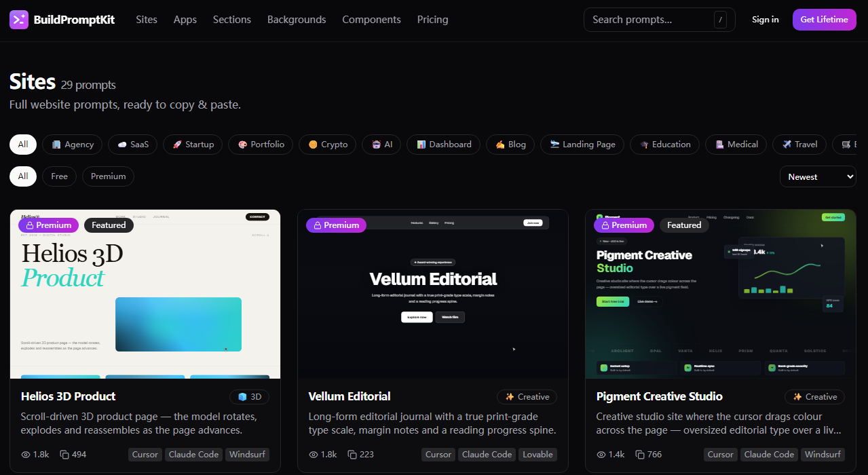Image resolution: width=868 pixels, height=475 pixels.
Task: Click the copy count icon on Vellum Editorial
Action: click(352, 455)
